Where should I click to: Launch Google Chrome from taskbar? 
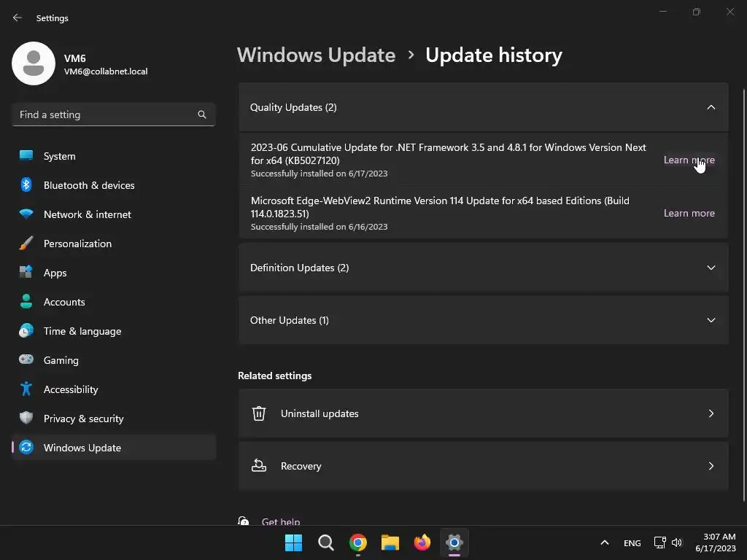click(x=357, y=542)
